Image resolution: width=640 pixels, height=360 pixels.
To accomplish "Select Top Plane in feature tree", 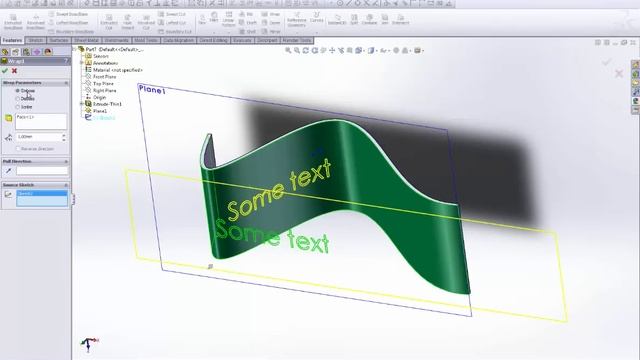I will [103, 84].
